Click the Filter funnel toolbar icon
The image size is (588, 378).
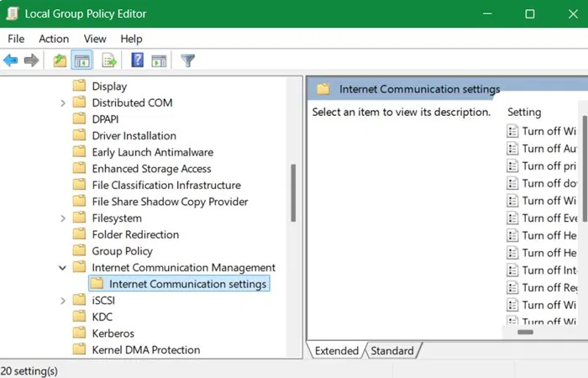click(x=188, y=60)
